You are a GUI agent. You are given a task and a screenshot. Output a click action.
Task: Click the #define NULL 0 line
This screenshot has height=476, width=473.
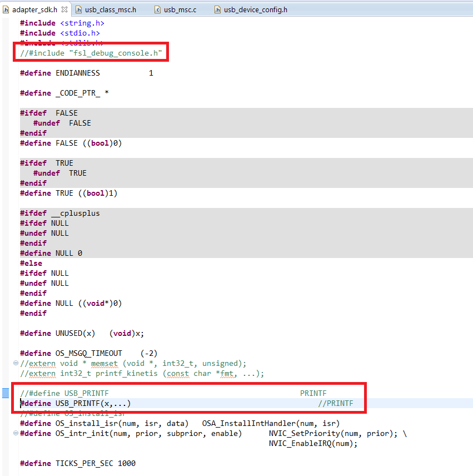(x=51, y=254)
